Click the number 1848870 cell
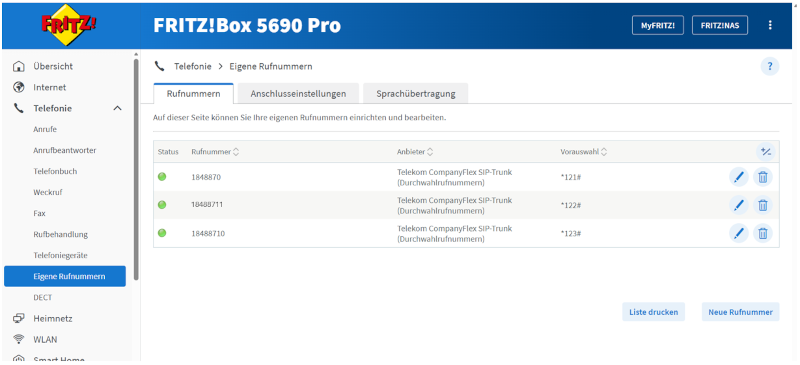This screenshot has width=800, height=365. [206, 177]
